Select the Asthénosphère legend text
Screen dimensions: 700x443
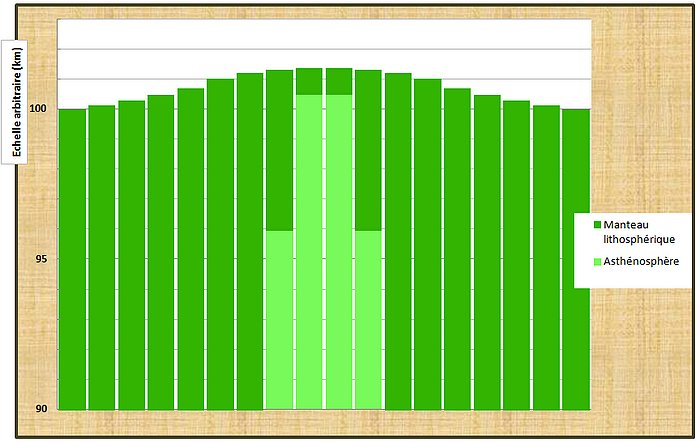coord(641,261)
